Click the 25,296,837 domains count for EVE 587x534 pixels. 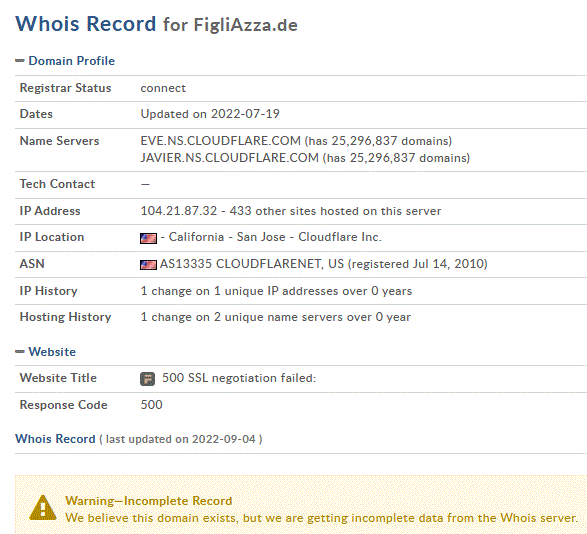point(378,141)
